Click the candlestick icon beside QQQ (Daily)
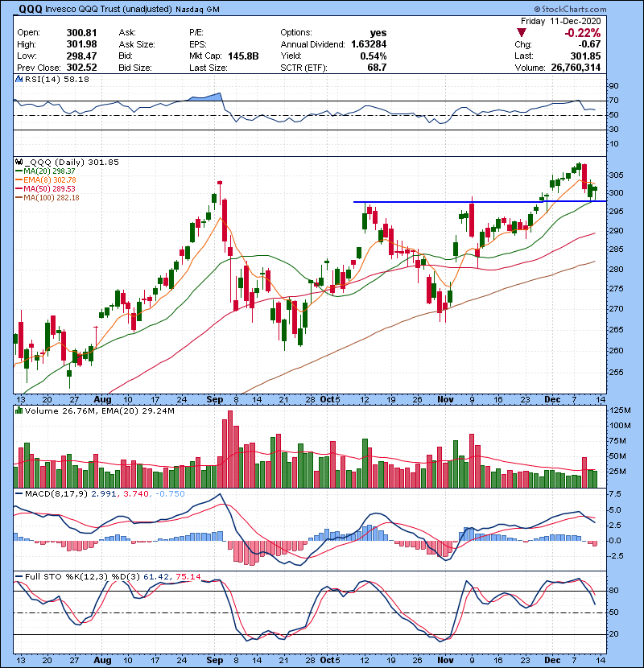 [19, 162]
